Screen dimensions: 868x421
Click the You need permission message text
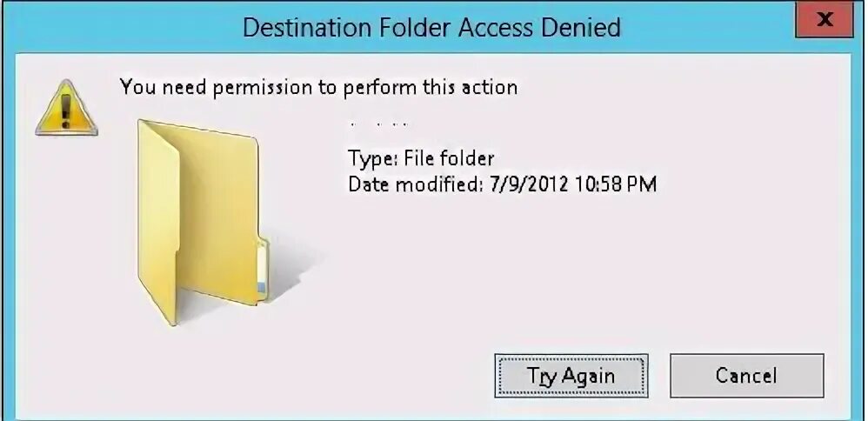click(319, 87)
